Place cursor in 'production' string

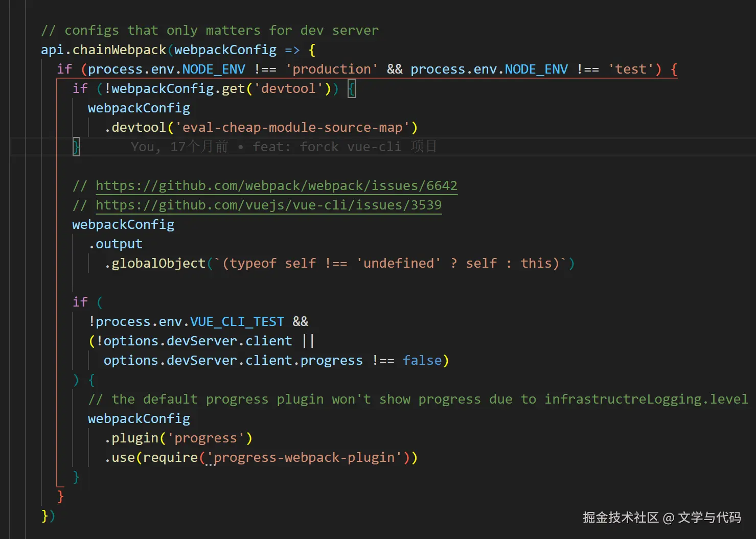pos(332,69)
